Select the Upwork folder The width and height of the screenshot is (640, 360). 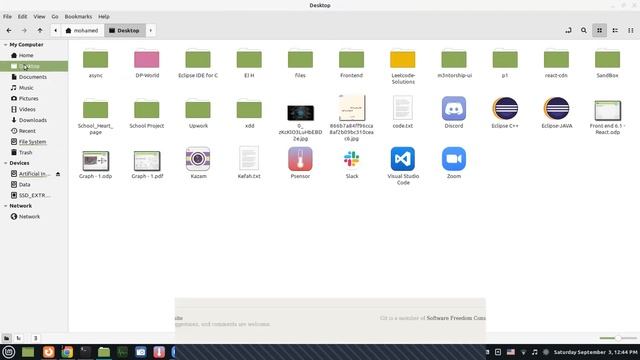coord(198,109)
